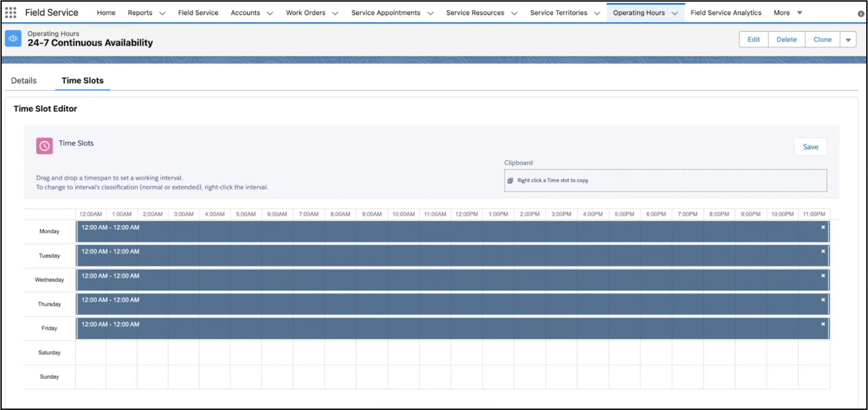Image resolution: width=868 pixels, height=410 pixels.
Task: Open Service Appointments nav item
Action: tap(386, 13)
